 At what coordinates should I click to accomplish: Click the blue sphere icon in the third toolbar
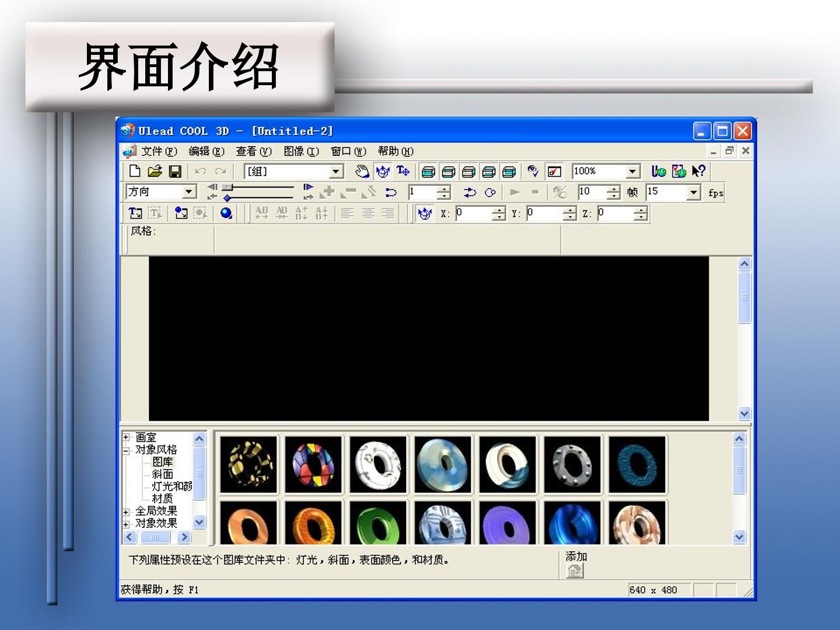tap(226, 213)
